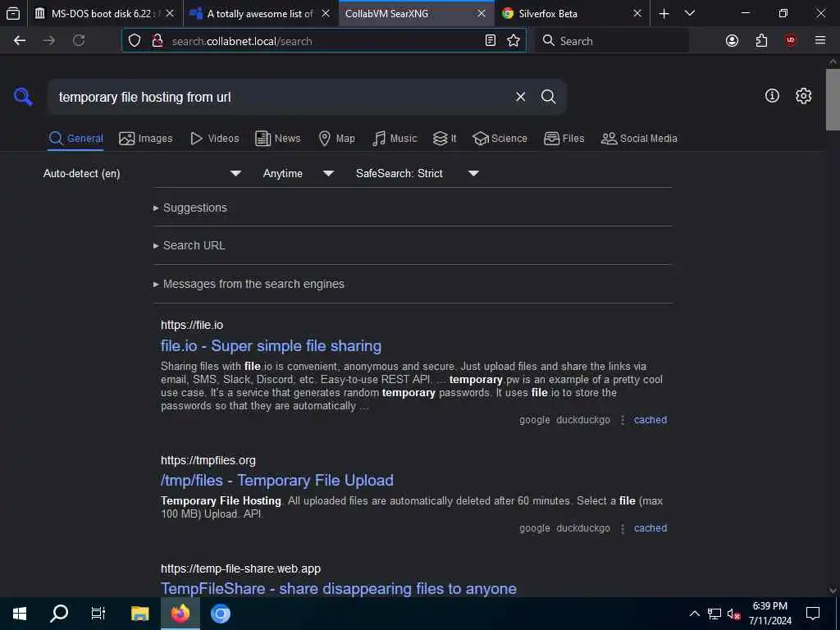Viewport: 840px width, 630px height.
Task: Select the Science search category
Action: pyautogui.click(x=500, y=138)
